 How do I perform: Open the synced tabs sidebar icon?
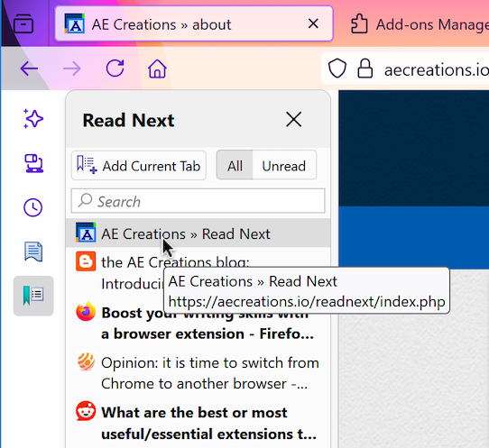(33, 163)
